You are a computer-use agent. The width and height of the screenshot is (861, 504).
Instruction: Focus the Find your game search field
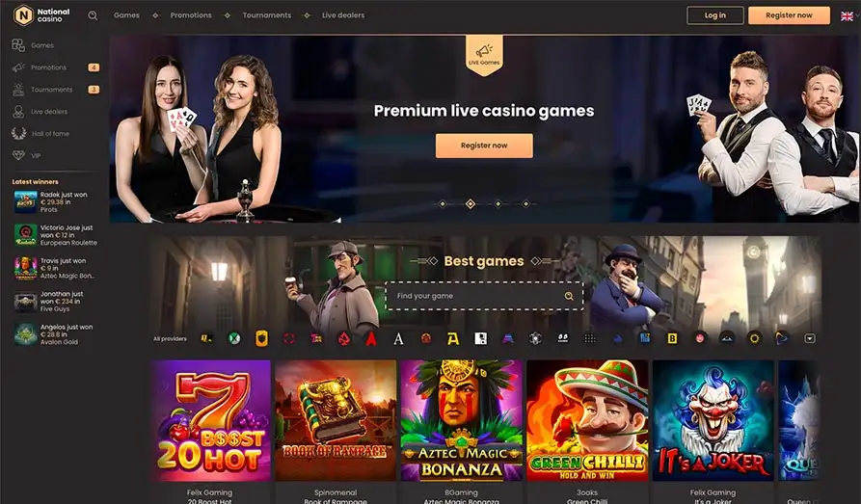point(484,296)
